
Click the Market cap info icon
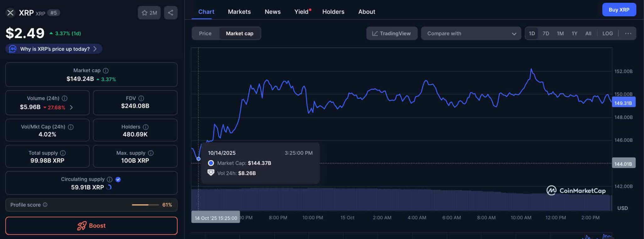coord(106,71)
